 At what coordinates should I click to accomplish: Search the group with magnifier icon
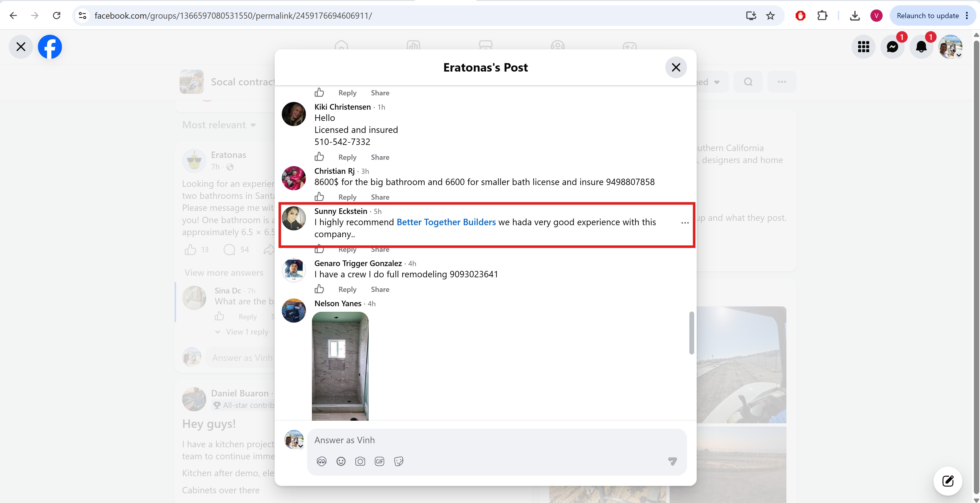click(748, 82)
